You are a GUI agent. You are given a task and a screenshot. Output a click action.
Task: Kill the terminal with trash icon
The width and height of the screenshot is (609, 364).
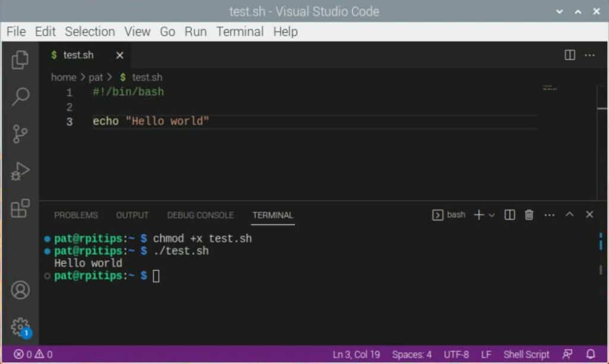[x=529, y=215]
